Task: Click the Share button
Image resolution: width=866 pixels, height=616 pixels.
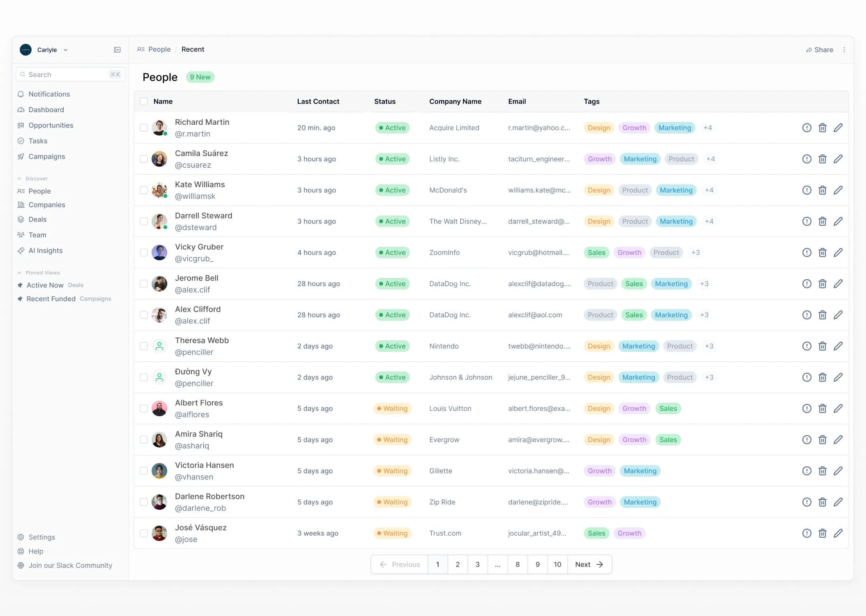Action: 819,50
